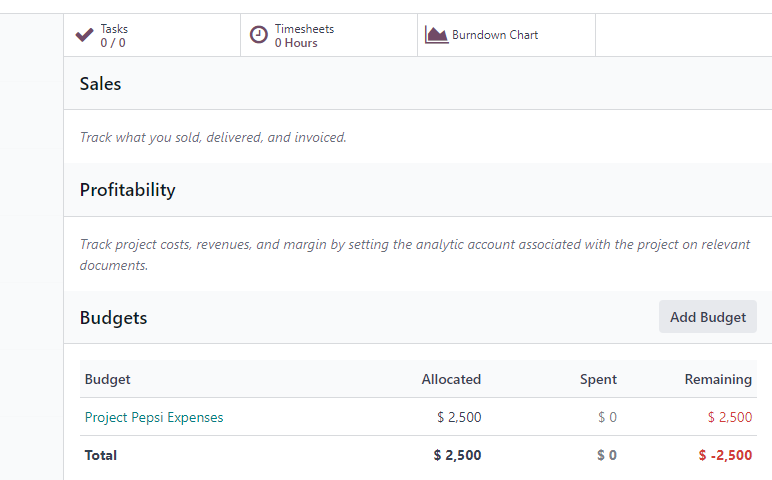Click the red $ -2,500 total remaining
772x480 pixels.
(725, 455)
